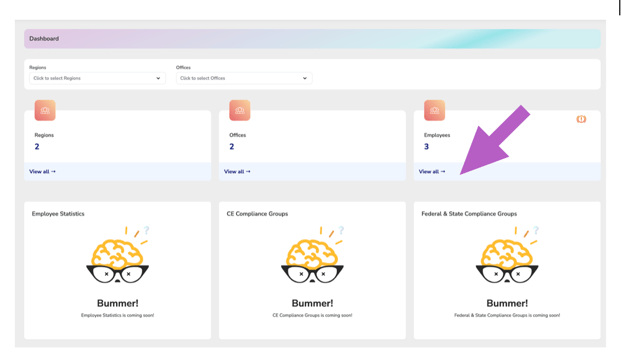This screenshot has width=622, height=360.
Task: Click the Regions card people icon
Action: 45,110
